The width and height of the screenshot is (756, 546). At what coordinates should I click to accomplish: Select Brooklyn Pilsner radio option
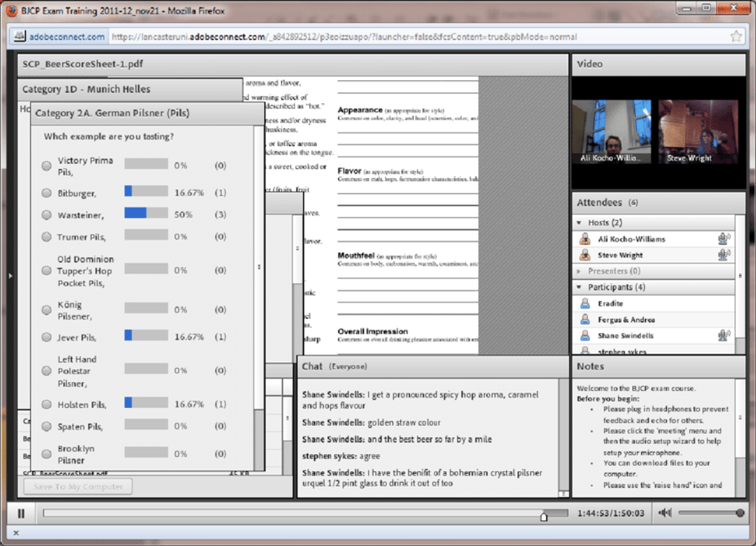(x=46, y=454)
